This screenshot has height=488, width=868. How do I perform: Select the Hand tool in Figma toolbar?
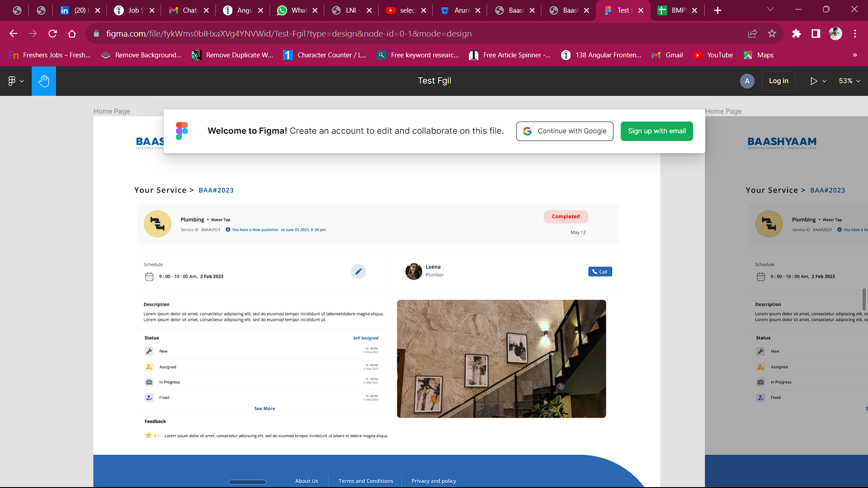pos(44,81)
